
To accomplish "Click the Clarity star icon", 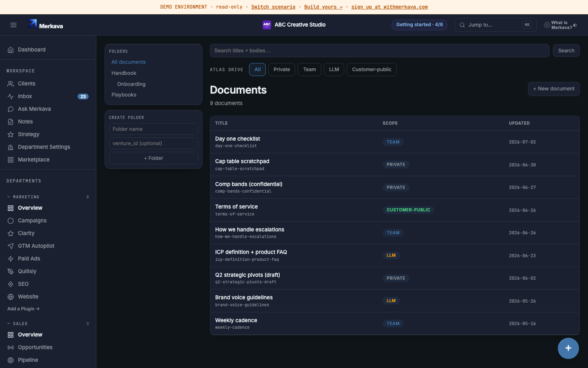I will (11, 233).
